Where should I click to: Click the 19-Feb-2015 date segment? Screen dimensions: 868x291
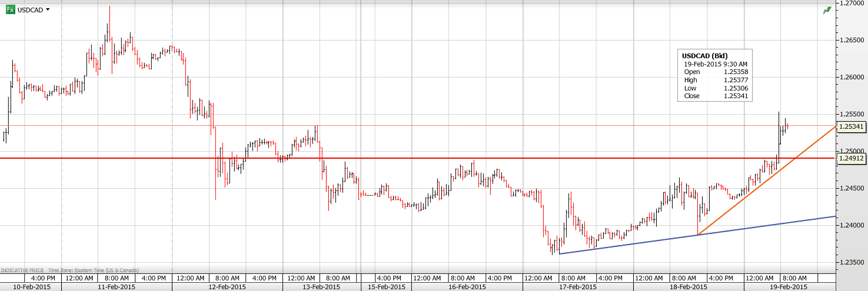point(789,286)
